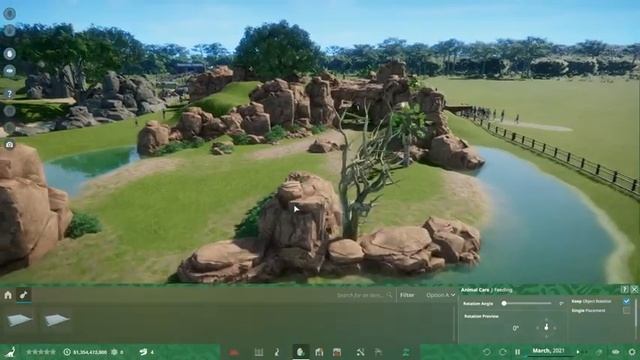640x360 pixels.
Task: Click the Rotation Preview dial center
Action: [546, 327]
